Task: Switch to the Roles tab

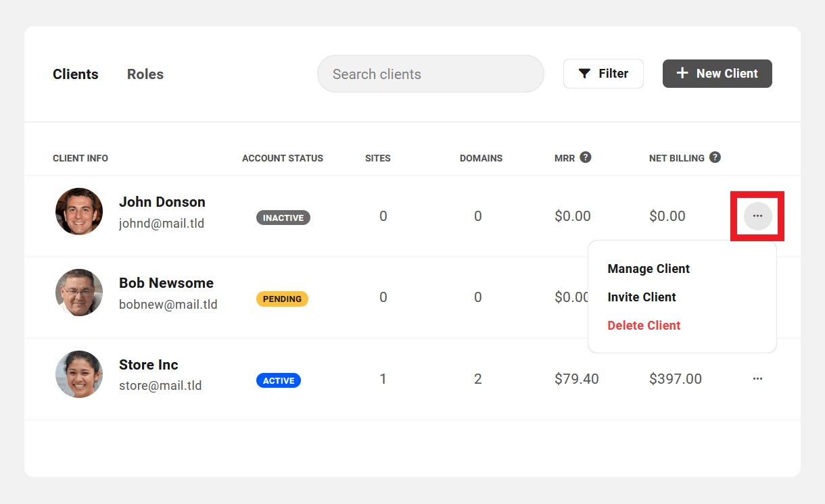Action: (x=145, y=74)
